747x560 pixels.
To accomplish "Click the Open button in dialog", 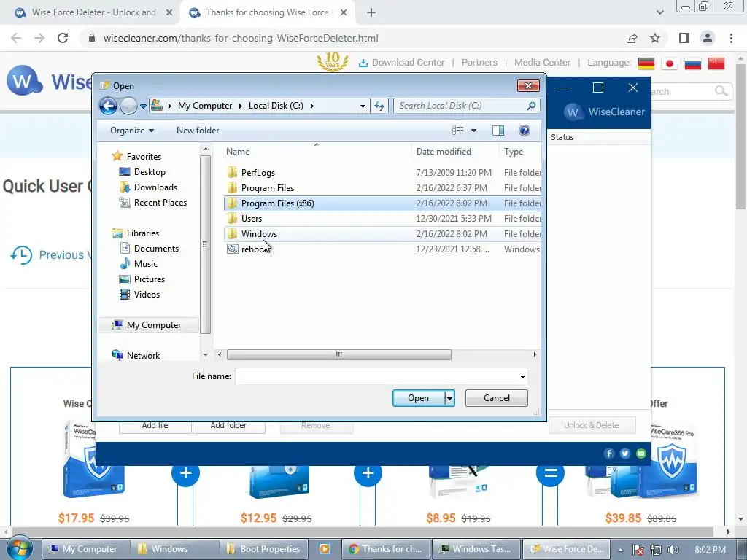I will 418,398.
